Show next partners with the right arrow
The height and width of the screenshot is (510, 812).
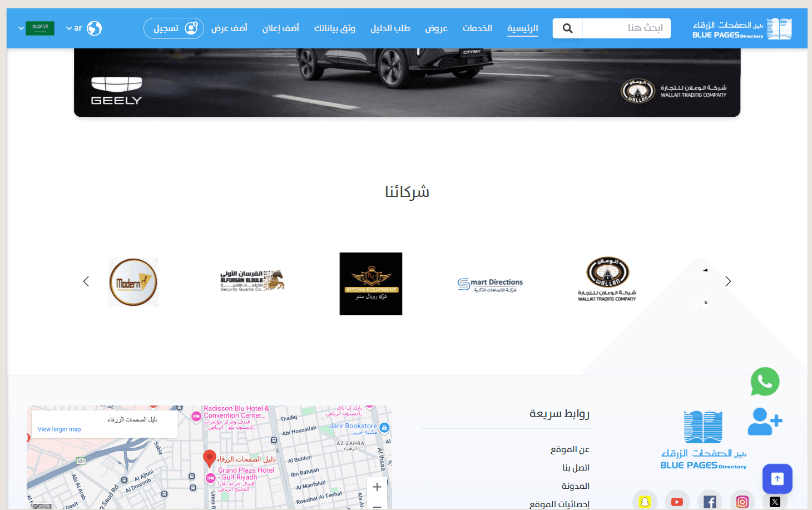pos(728,281)
